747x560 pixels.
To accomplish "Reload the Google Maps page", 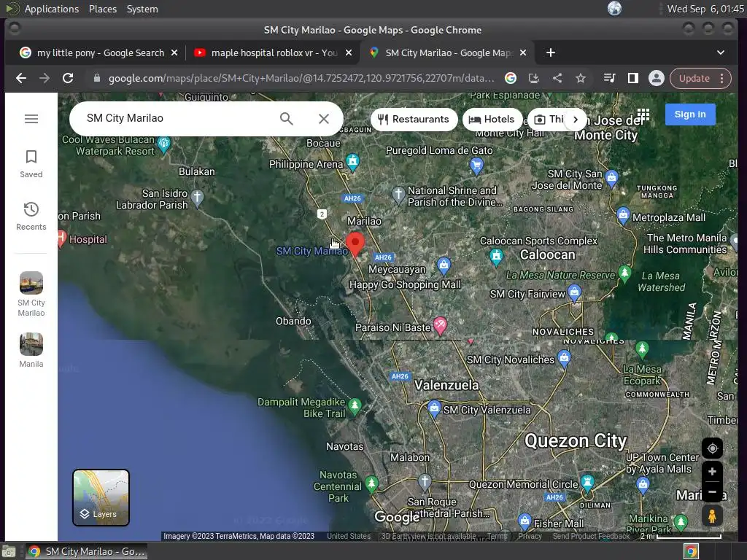I will coord(68,78).
